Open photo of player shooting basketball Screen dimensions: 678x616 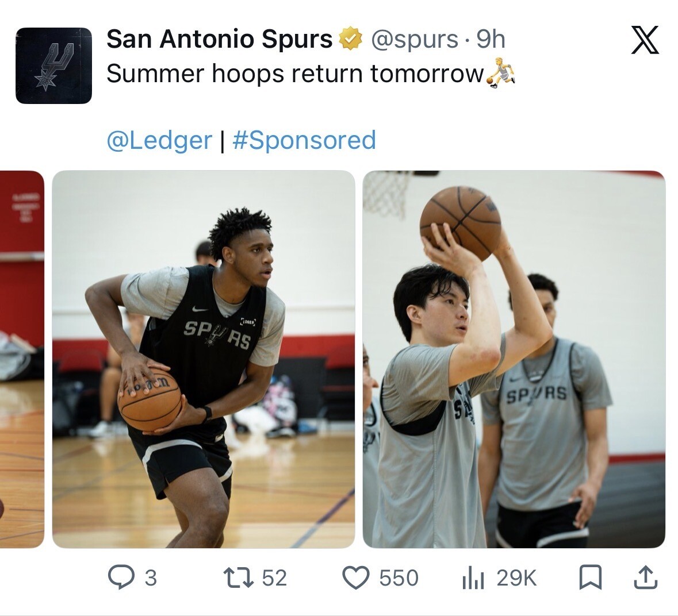pos(514,359)
